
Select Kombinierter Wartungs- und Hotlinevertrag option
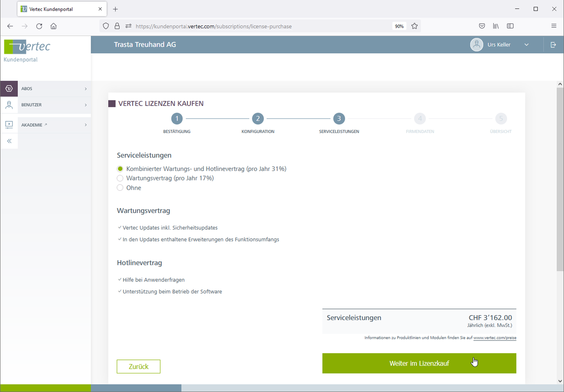click(120, 169)
